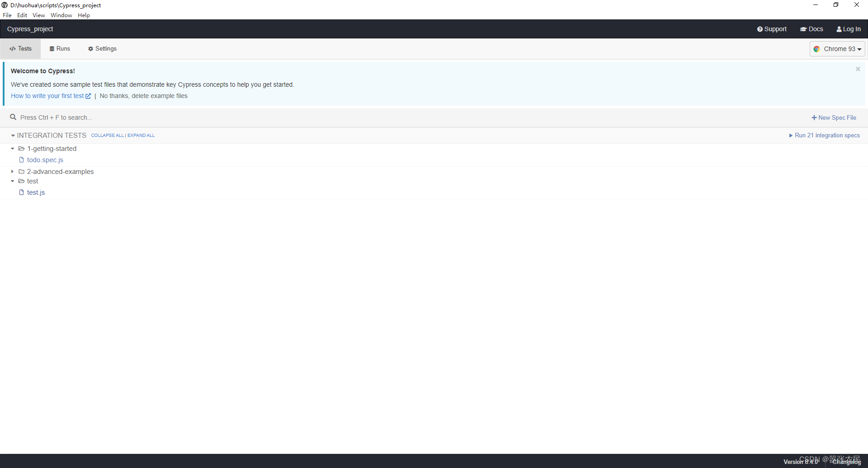Open the Docs link

(811, 29)
